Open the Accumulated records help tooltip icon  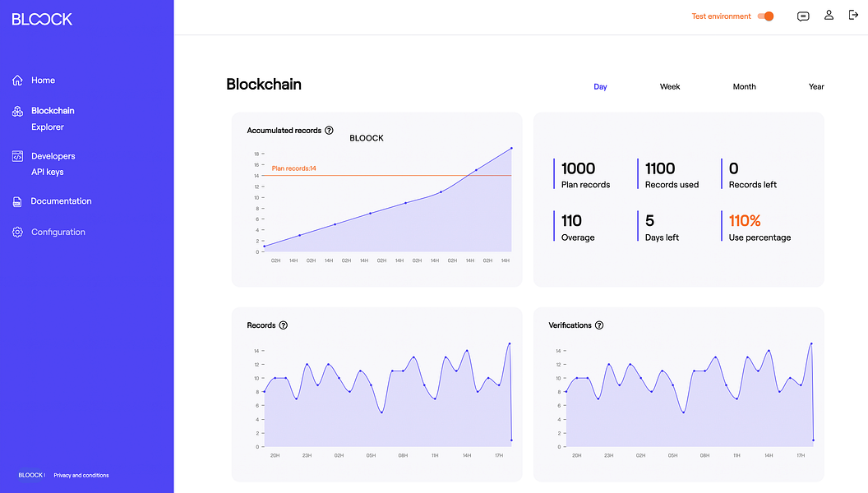click(x=329, y=130)
